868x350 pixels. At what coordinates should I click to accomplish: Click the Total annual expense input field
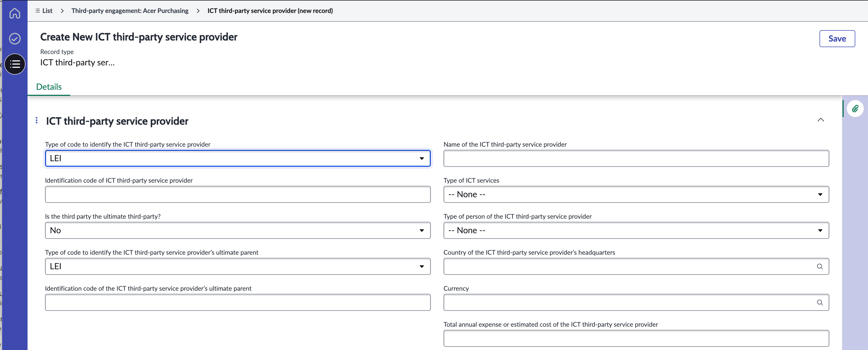(x=636, y=338)
